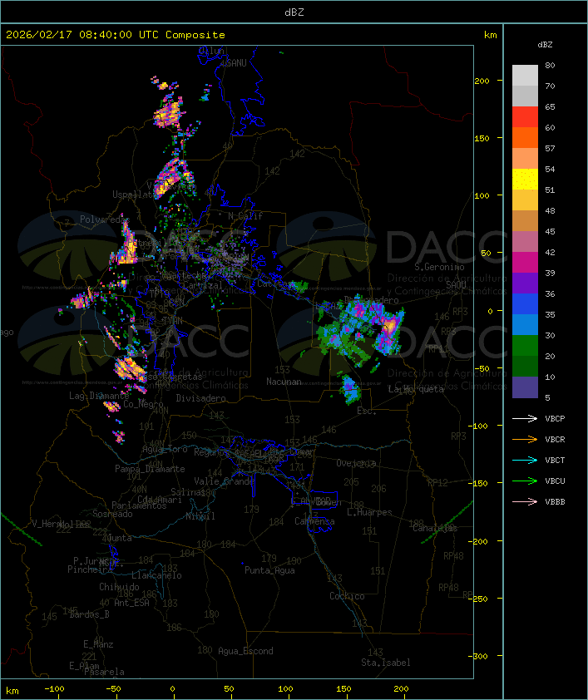Screen dimensions: 588x700
Task: Click the L.Huarpes map label
Action: pos(369,512)
